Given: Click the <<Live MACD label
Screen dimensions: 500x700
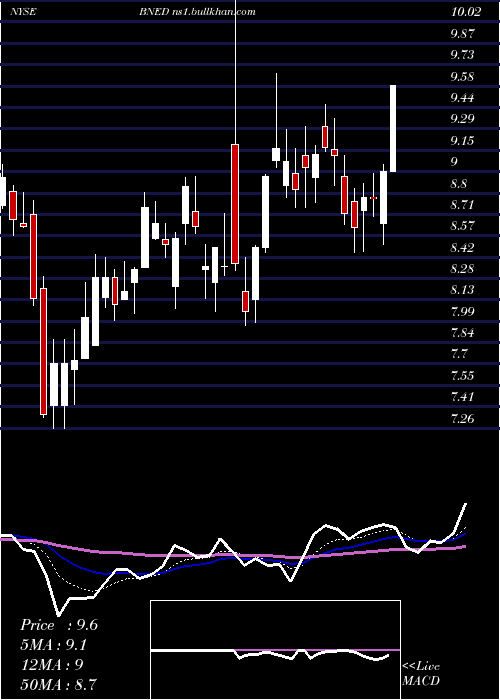Looking at the screenshot, I should [x=421, y=674].
